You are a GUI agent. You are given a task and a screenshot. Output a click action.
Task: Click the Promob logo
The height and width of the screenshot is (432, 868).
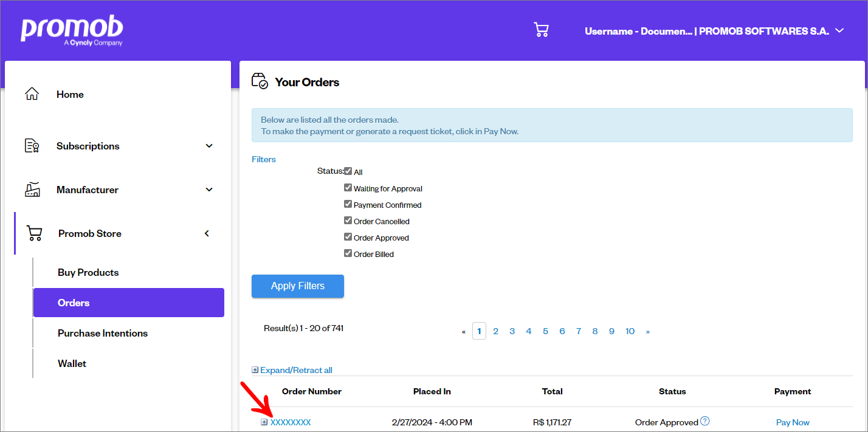pyautogui.click(x=72, y=32)
